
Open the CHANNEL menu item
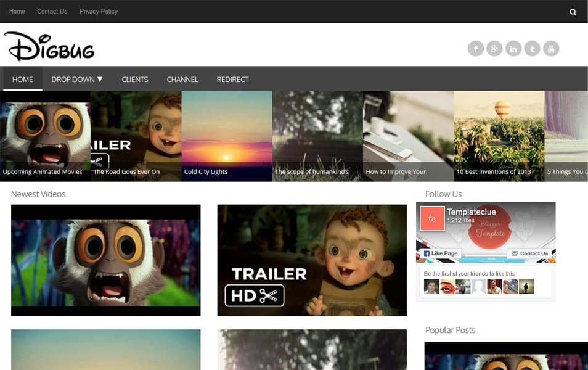[x=182, y=79]
